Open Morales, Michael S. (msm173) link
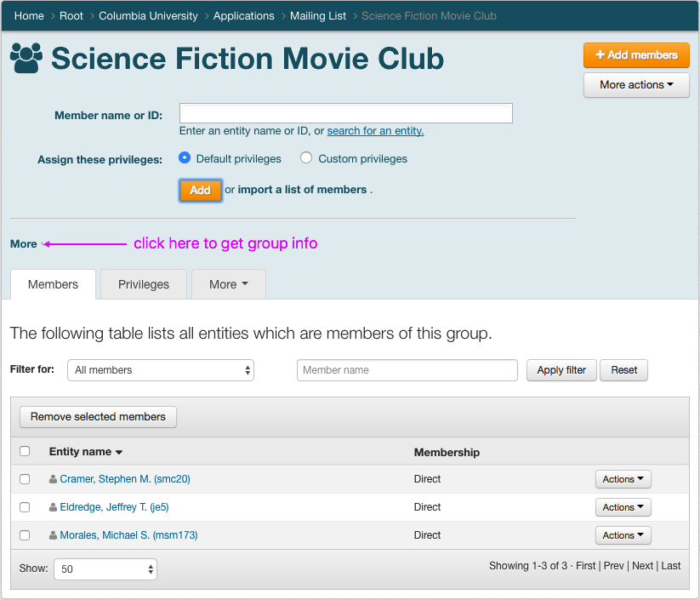700x600 pixels. point(128,535)
